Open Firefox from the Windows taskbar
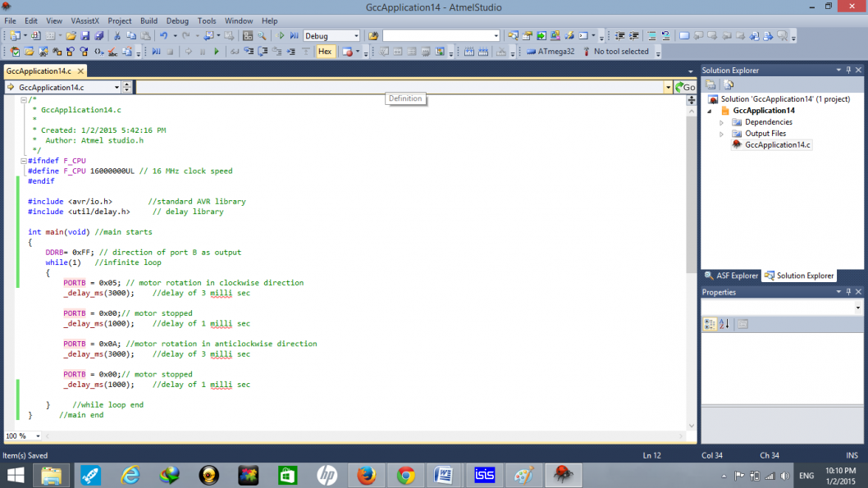This screenshot has width=868, height=488. [x=366, y=475]
